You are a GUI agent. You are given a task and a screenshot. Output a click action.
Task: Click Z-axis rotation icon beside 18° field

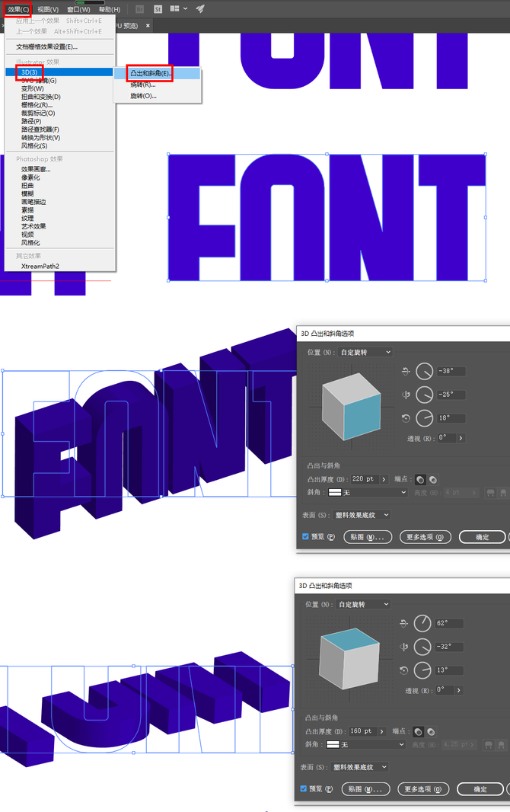tap(406, 418)
